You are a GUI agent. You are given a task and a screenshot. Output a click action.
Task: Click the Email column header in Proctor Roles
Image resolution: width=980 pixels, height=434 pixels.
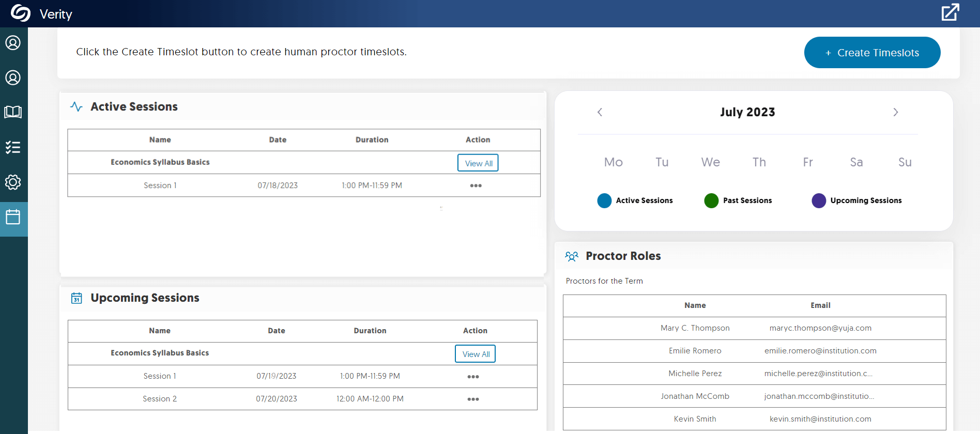pos(820,305)
